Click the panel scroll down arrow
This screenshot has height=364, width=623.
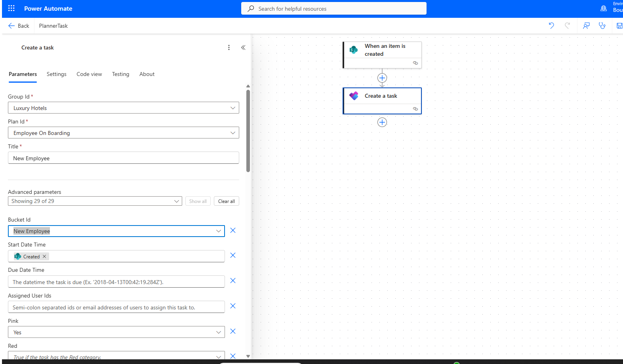pyautogui.click(x=248, y=356)
